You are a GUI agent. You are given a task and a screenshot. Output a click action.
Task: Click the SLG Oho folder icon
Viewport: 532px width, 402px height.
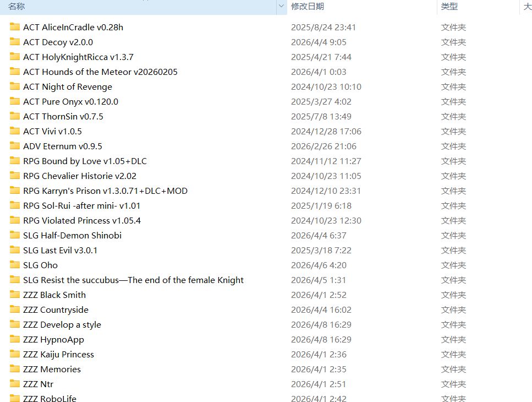pos(15,265)
